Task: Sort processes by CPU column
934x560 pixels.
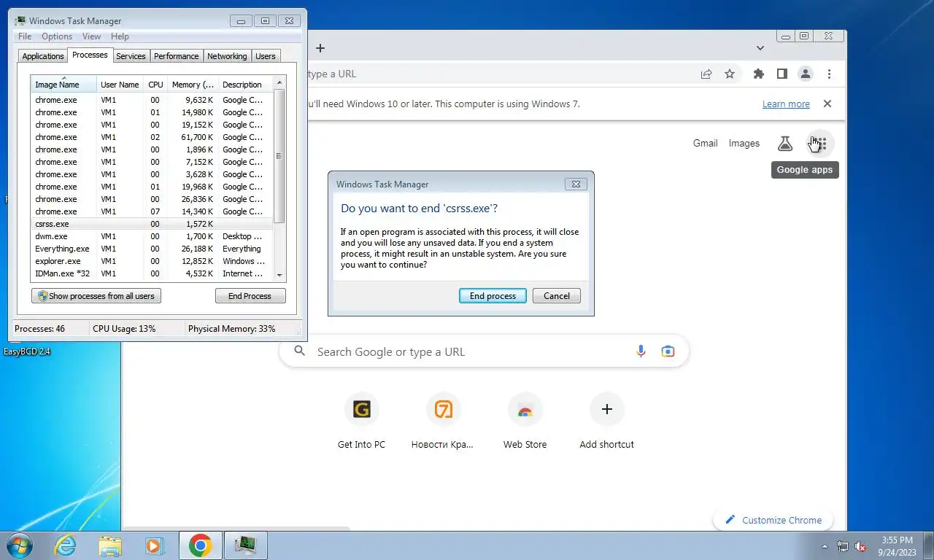Action: (x=155, y=84)
